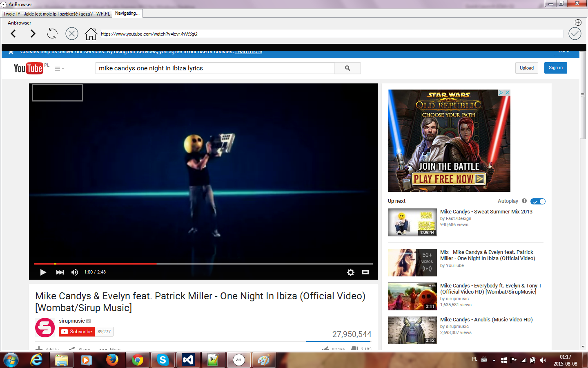Click the Sign in button

click(x=556, y=68)
